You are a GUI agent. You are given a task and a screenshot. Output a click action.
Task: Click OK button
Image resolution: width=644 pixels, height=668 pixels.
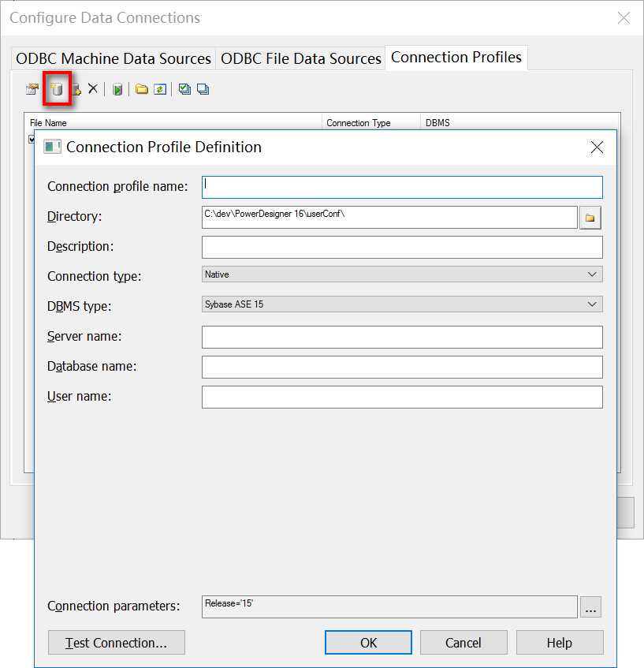click(368, 643)
